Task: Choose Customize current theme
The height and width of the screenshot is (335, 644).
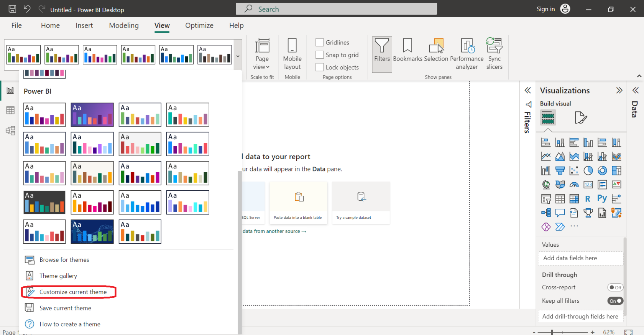Action: point(73,292)
